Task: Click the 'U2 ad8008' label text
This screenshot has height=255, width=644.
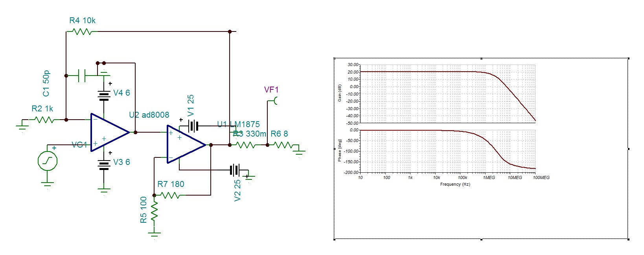Action: pyautogui.click(x=149, y=115)
